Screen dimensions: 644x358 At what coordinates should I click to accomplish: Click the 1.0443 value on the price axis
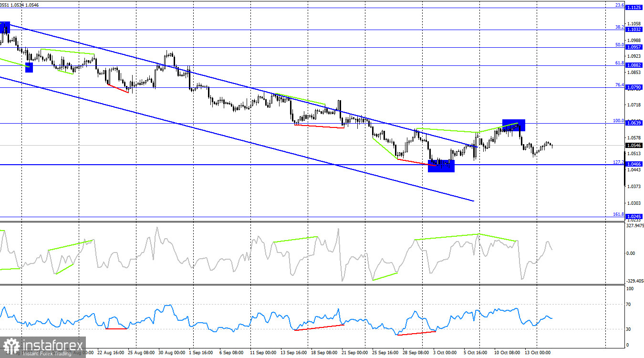tap(635, 170)
